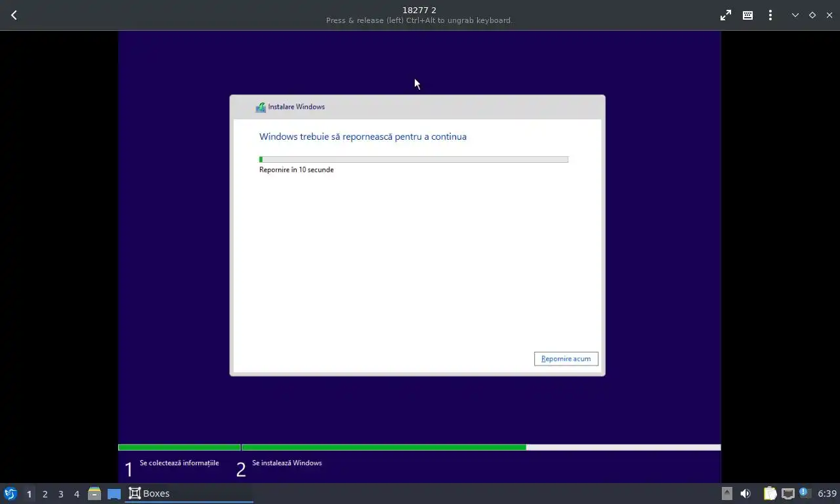Click the 'Instalare Windows' dialog title
The width and height of the screenshot is (840, 504).
coord(297,107)
